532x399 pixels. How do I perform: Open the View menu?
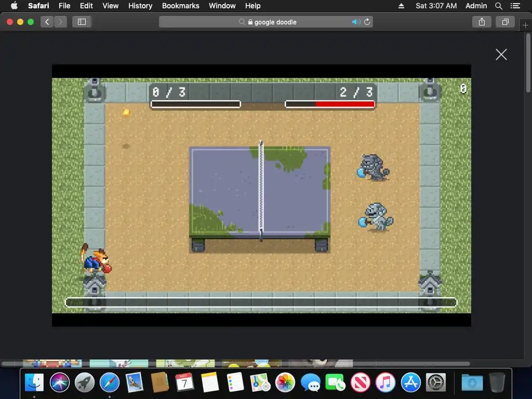[x=110, y=6]
